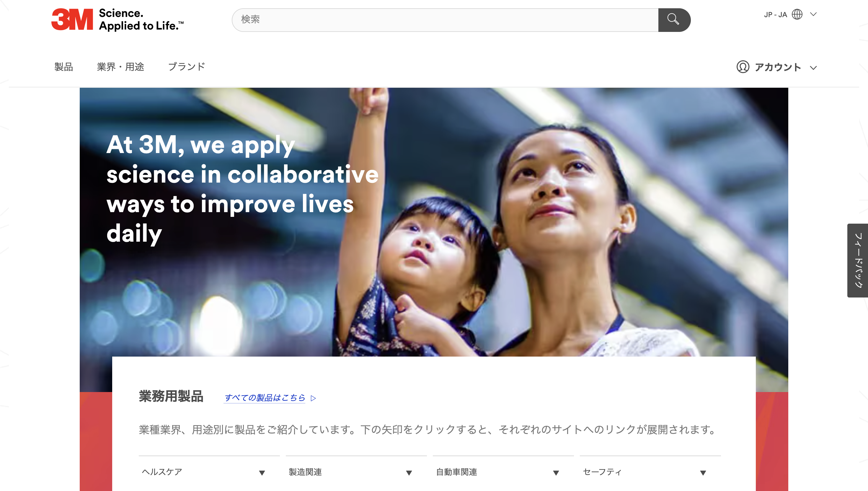Open the JP - JA region chevron
Image resolution: width=868 pixels, height=491 pixels.
pyautogui.click(x=813, y=14)
